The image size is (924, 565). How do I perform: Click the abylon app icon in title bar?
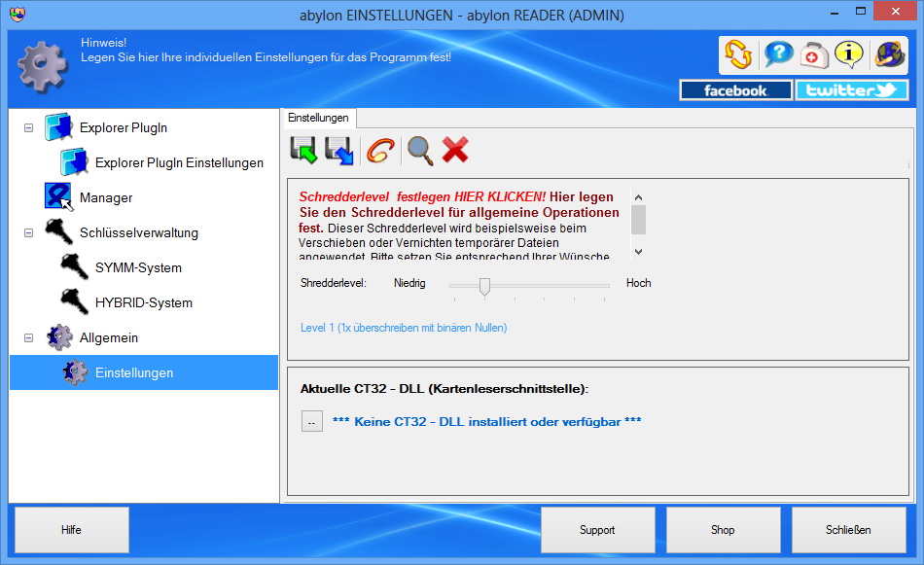point(18,14)
